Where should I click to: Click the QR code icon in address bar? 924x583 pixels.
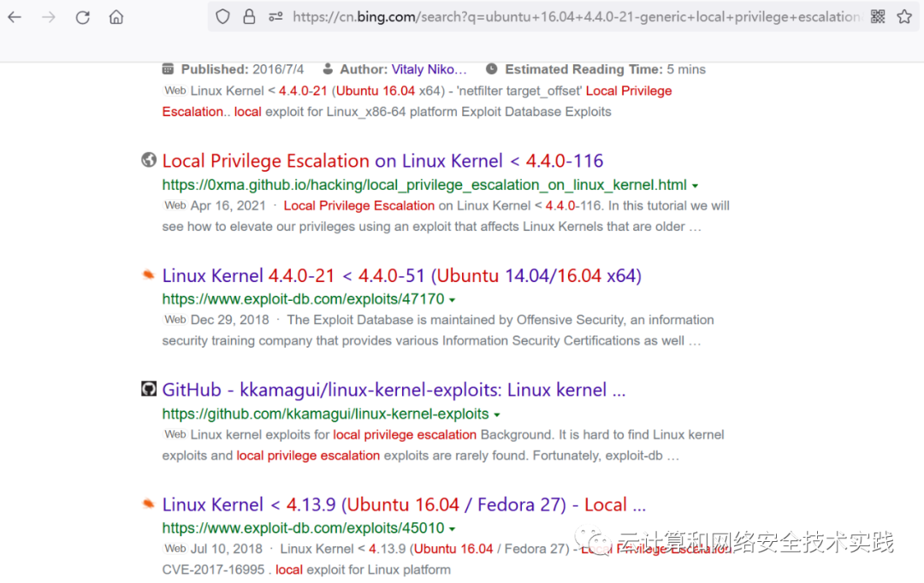878,16
